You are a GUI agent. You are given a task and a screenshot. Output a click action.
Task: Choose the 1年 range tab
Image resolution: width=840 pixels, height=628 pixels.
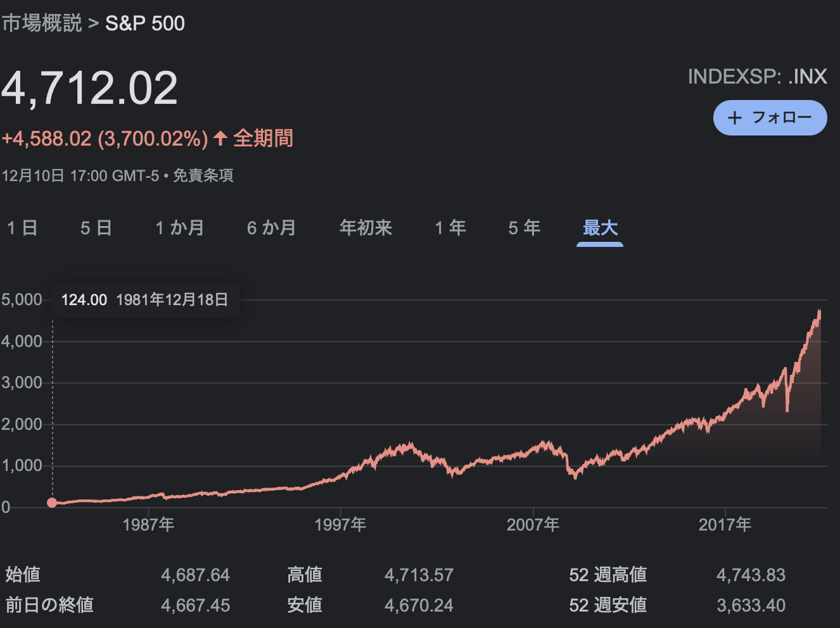tap(450, 228)
